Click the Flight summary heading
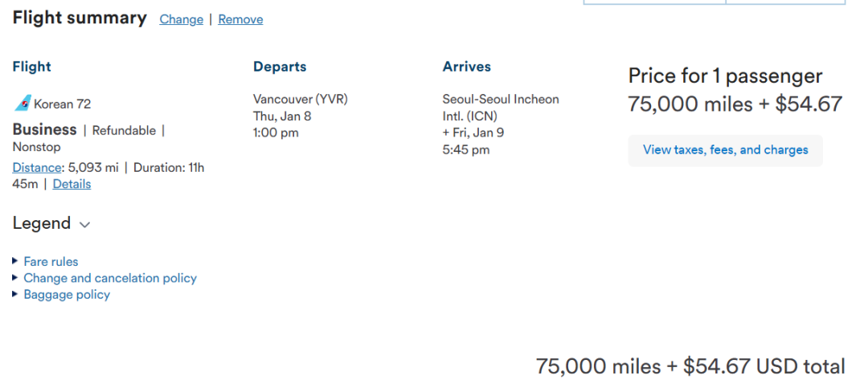 click(x=80, y=18)
